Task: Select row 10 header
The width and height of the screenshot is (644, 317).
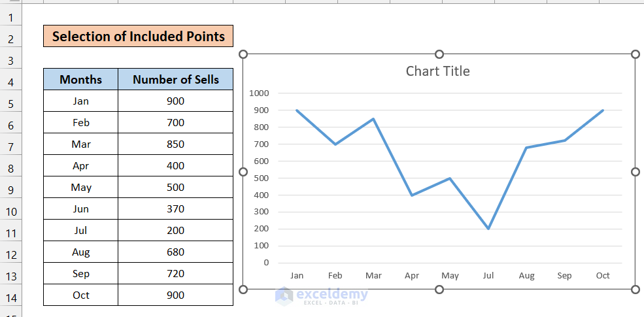Action: [x=10, y=212]
